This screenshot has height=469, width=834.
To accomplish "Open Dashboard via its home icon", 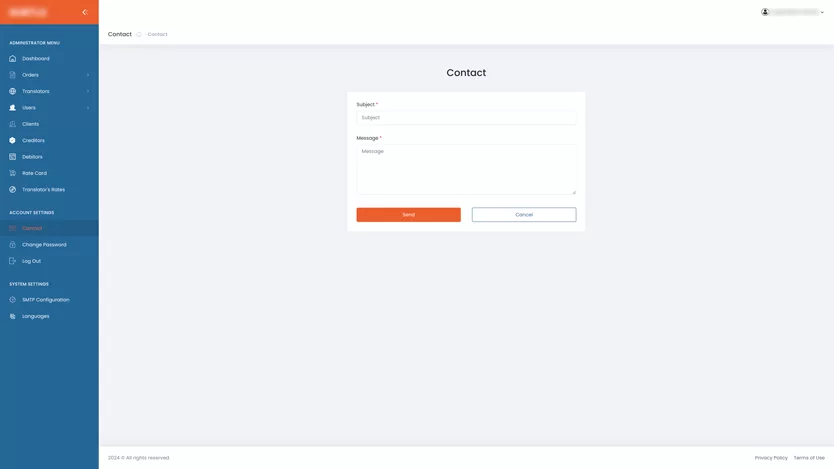I will pos(13,58).
